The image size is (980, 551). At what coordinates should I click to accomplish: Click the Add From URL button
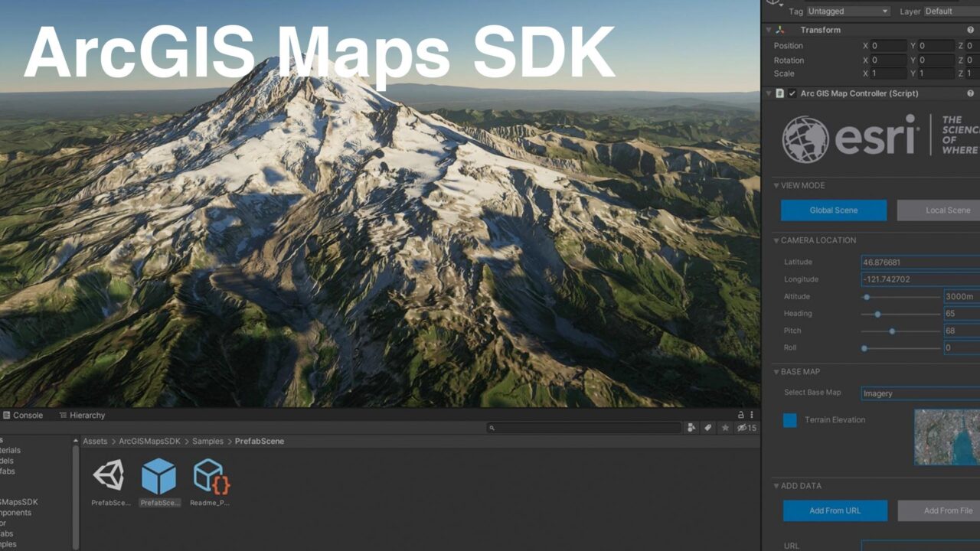[x=835, y=510]
